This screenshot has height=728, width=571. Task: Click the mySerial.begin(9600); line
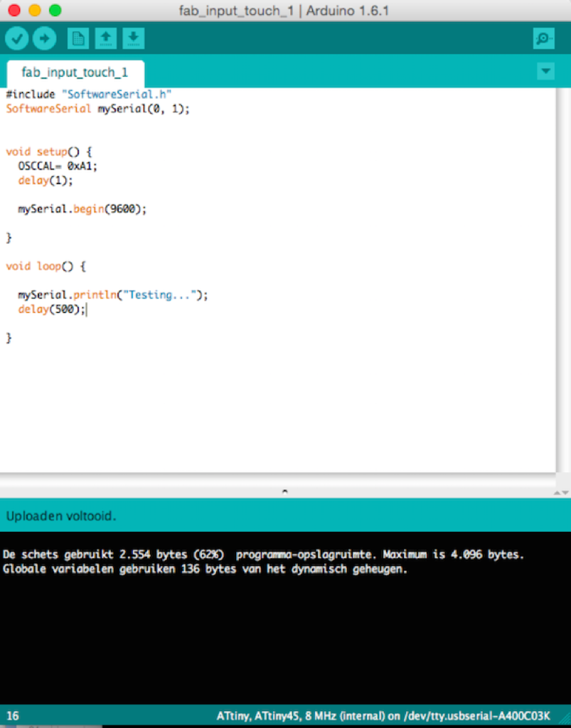click(x=82, y=209)
